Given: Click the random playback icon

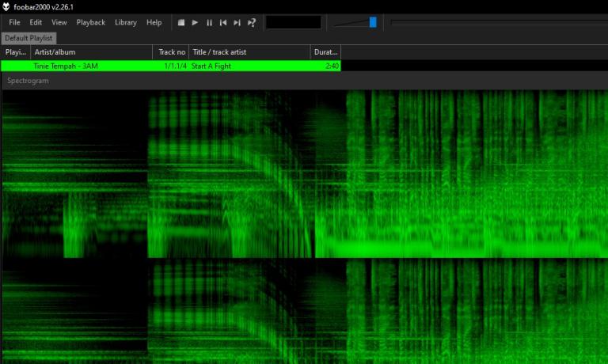Looking at the screenshot, I should [251, 22].
